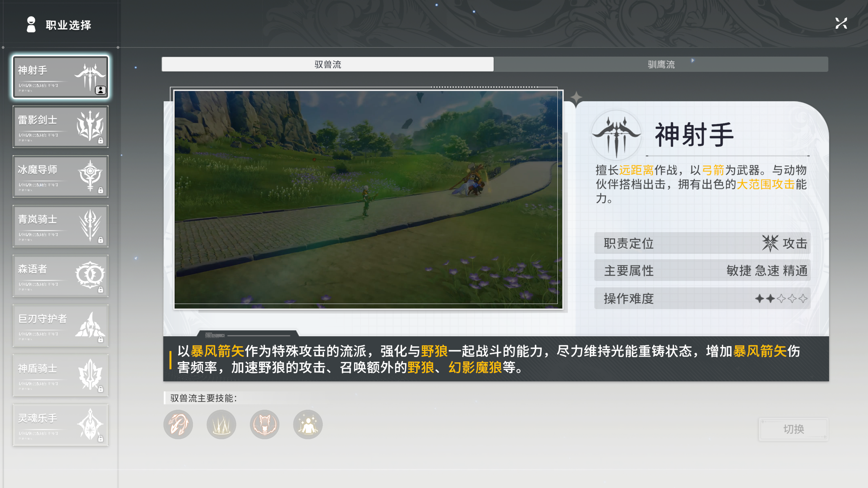The image size is (868, 488).
Task: Click the highlighted 大范围攻击 keyword
Action: (766, 184)
